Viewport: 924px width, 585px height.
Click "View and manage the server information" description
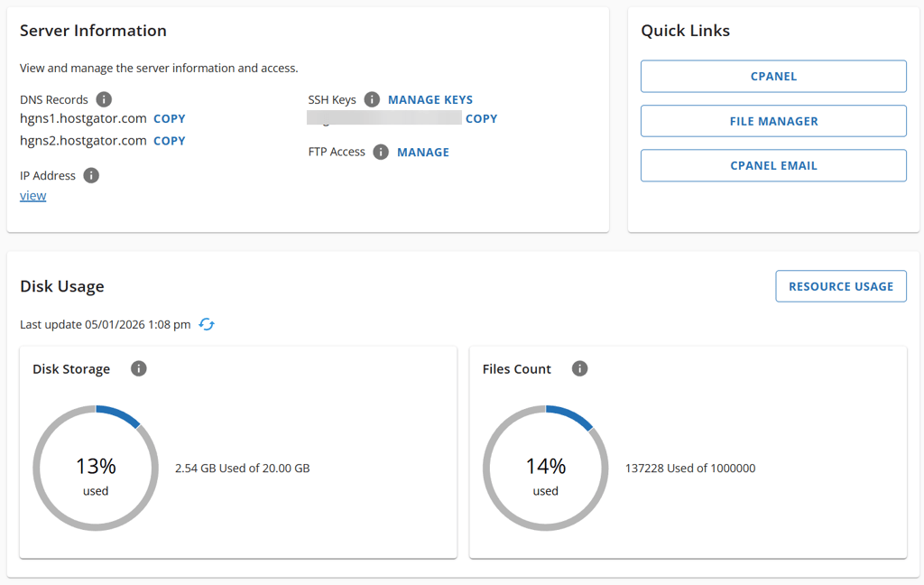click(x=159, y=69)
